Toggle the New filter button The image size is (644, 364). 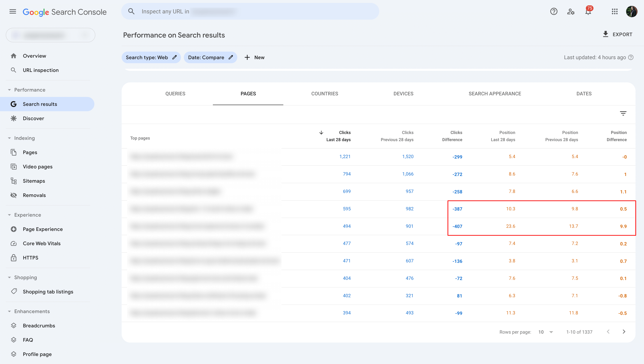click(x=254, y=57)
